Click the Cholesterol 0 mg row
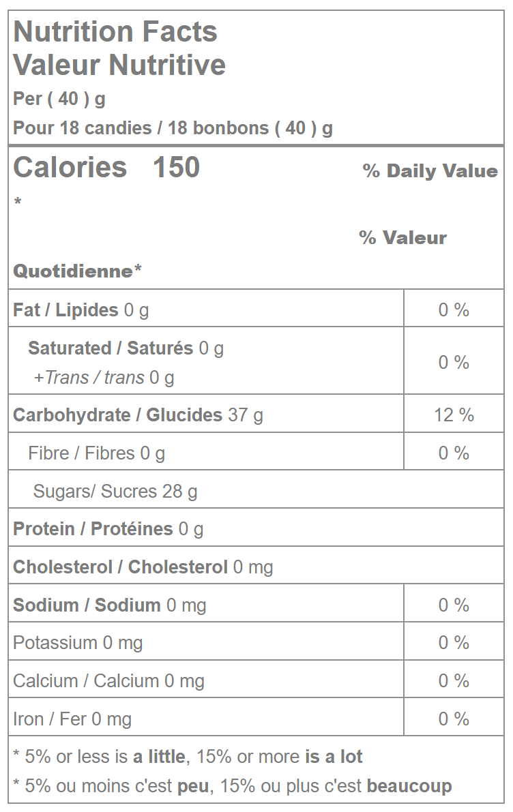Image resolution: width=513 pixels, height=812 pixels. click(143, 567)
